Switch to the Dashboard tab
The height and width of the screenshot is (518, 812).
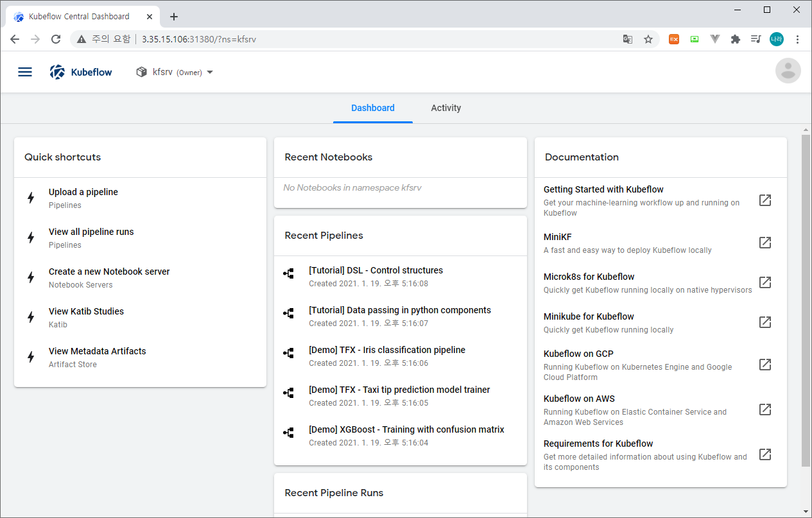tap(373, 108)
